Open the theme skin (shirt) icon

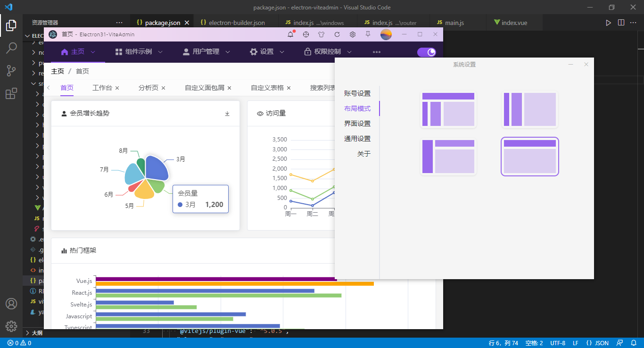tap(321, 34)
